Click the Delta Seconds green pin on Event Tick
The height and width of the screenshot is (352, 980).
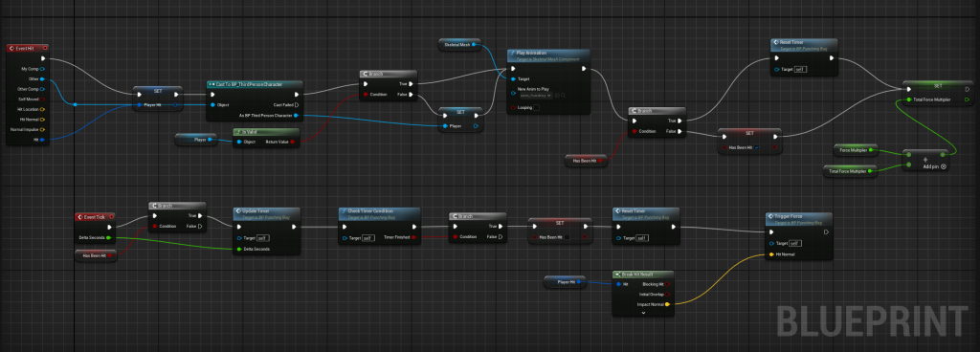[109, 238]
